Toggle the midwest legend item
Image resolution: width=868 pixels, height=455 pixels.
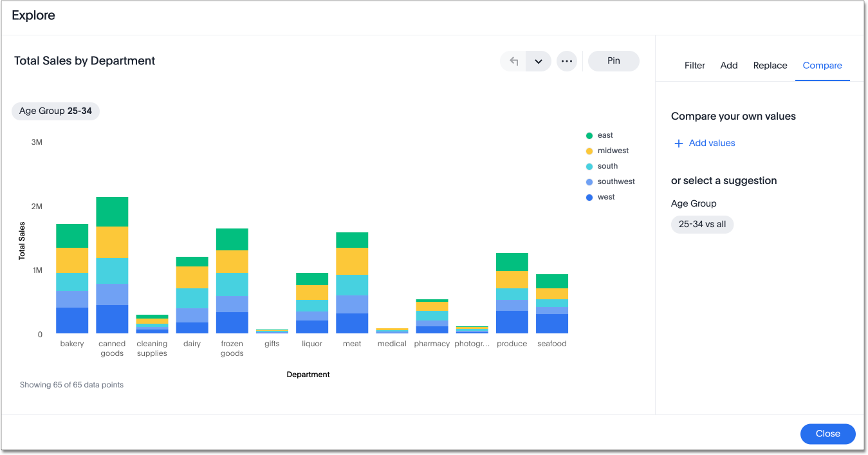point(613,151)
